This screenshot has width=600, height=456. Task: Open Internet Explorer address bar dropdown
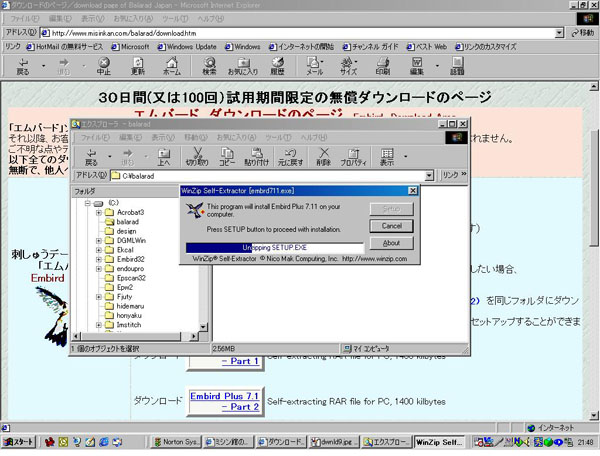(x=559, y=33)
